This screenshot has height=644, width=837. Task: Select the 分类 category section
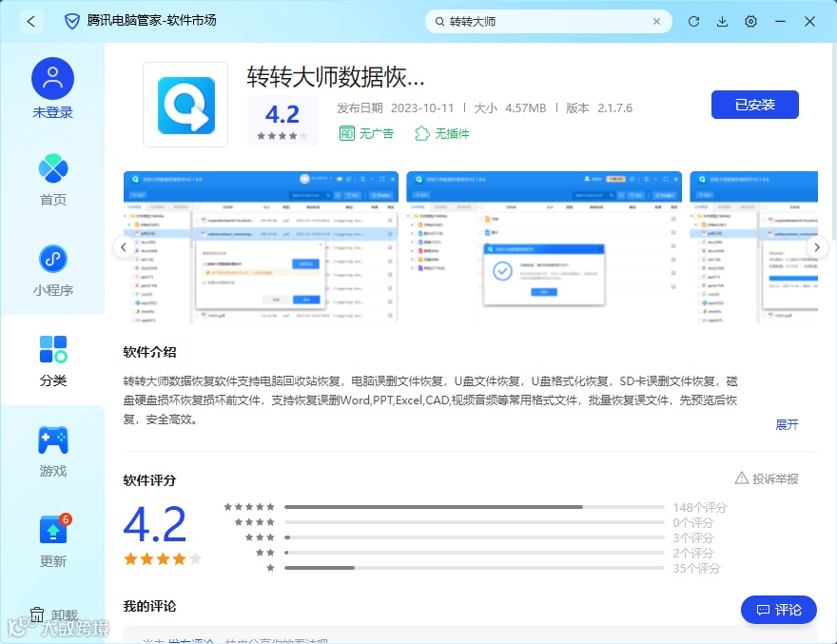tap(53, 361)
